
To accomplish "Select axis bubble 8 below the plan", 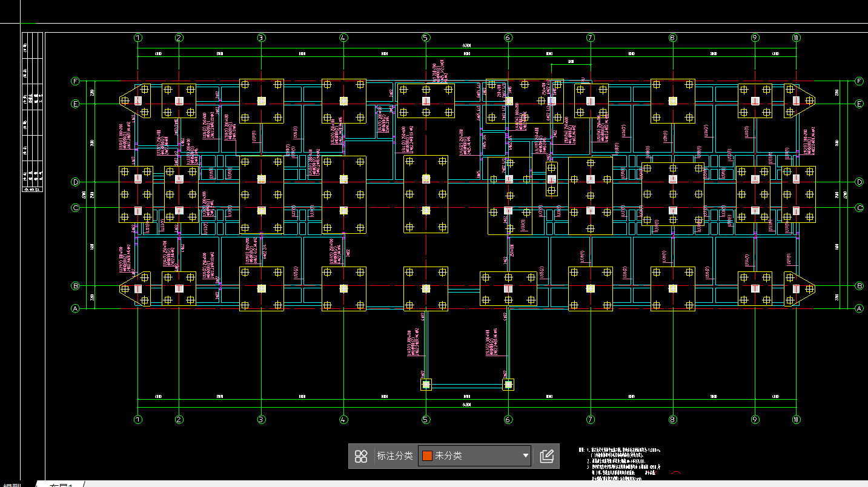I will [672, 419].
